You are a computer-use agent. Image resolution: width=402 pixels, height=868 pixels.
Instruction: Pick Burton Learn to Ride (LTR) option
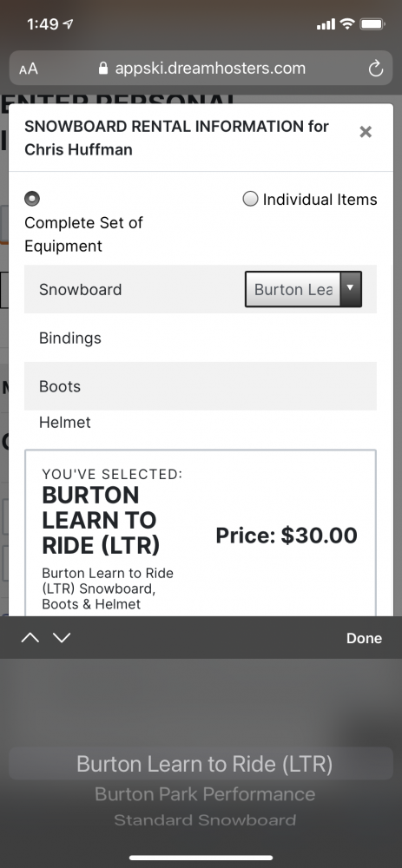204,764
